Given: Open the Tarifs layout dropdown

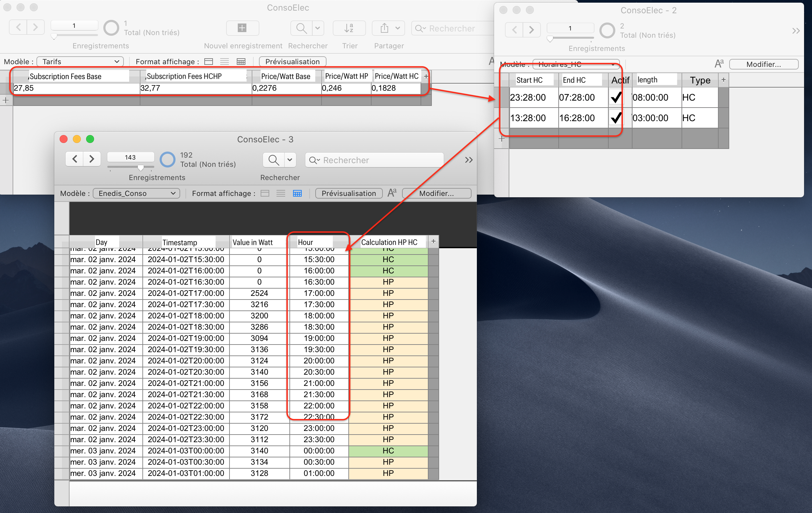Looking at the screenshot, I should click(80, 62).
